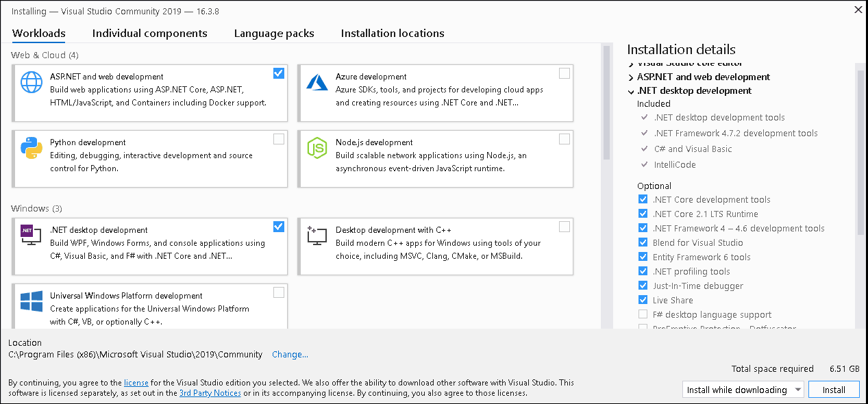Click the .NET desktop development monitor icon
Image resolution: width=868 pixels, height=404 pixels.
(x=32, y=236)
